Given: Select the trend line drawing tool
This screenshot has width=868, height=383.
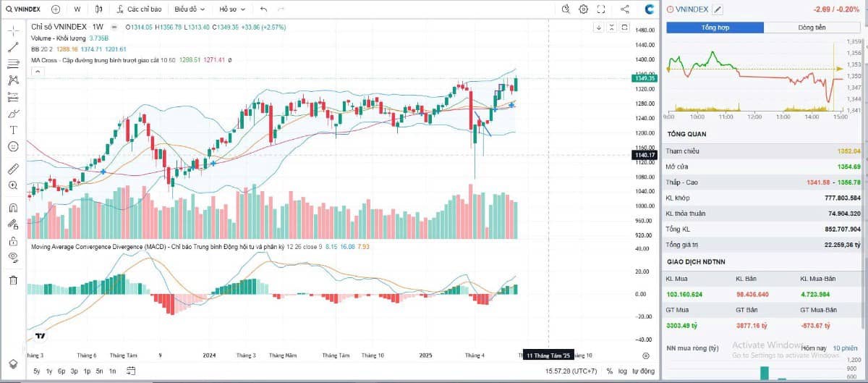Looking at the screenshot, I should click(13, 47).
